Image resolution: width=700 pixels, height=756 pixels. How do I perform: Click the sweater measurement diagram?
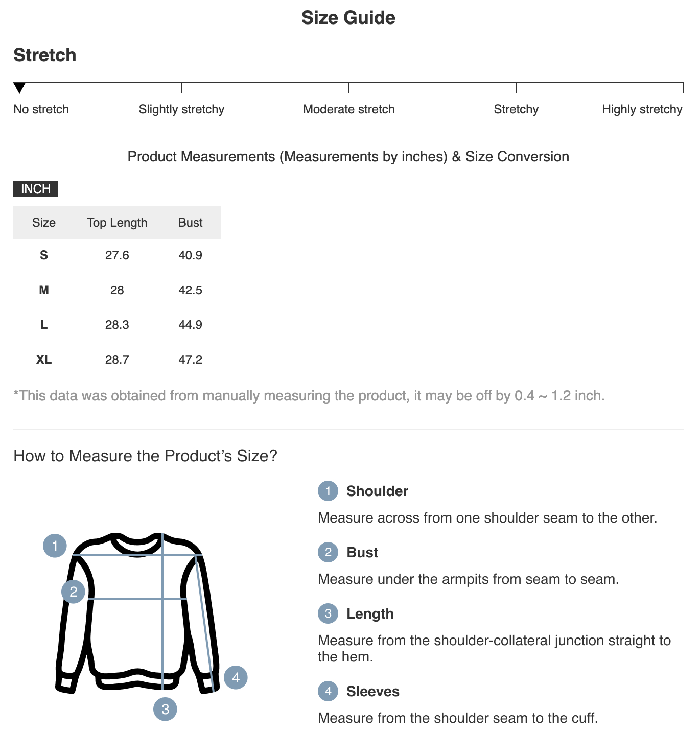137,613
